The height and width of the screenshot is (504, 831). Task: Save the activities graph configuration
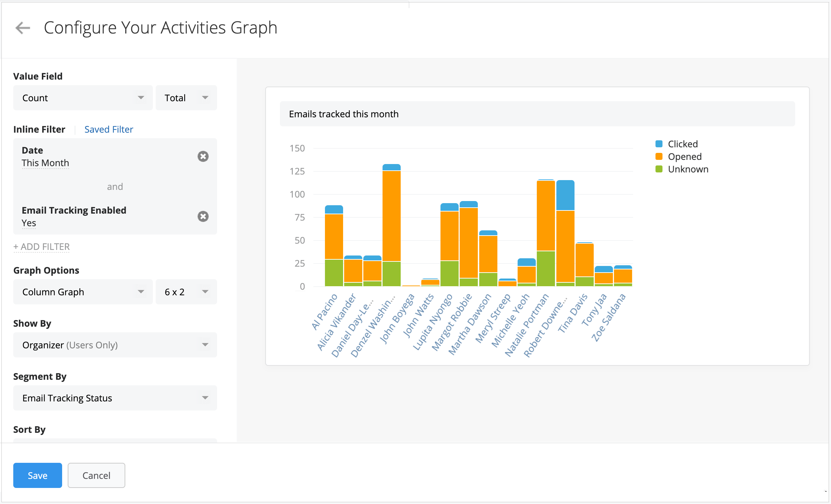pos(37,475)
